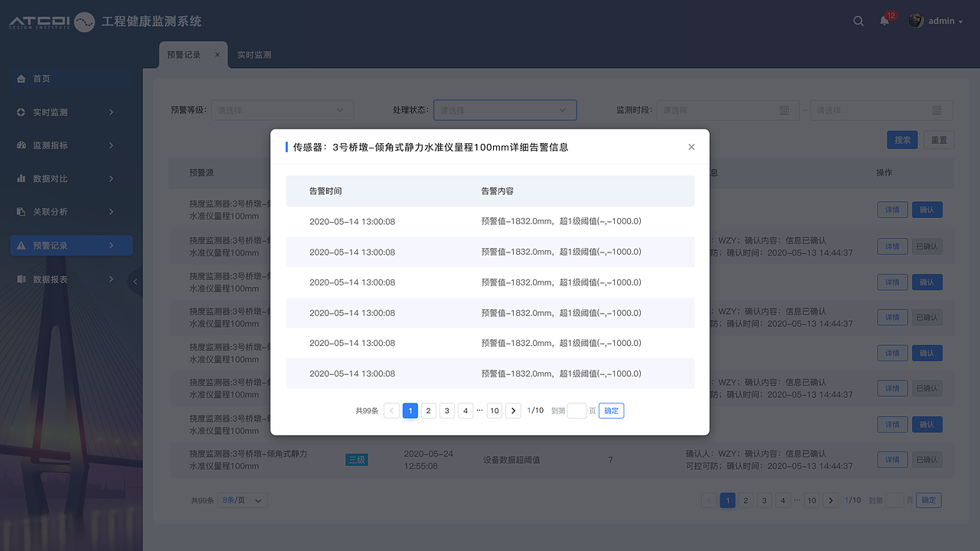The height and width of the screenshot is (551, 980).
Task: Switch to 实时监测 tab
Action: (x=254, y=55)
